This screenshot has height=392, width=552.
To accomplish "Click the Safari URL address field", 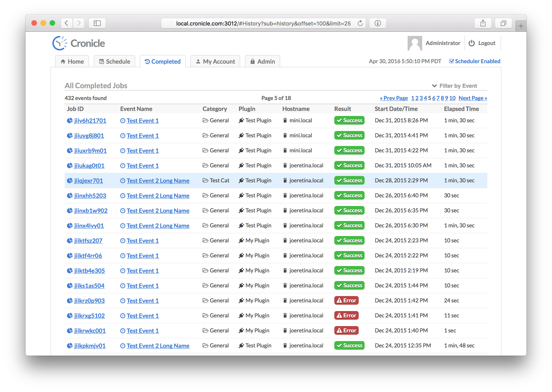I will point(263,23).
